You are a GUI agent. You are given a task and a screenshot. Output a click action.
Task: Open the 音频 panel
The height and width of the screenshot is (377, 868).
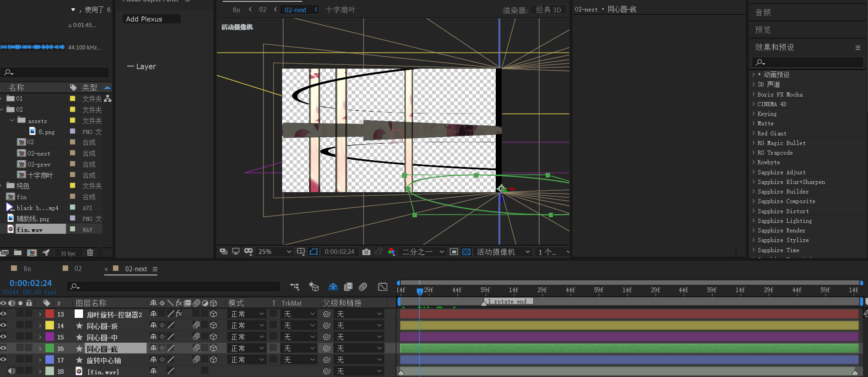(x=763, y=12)
